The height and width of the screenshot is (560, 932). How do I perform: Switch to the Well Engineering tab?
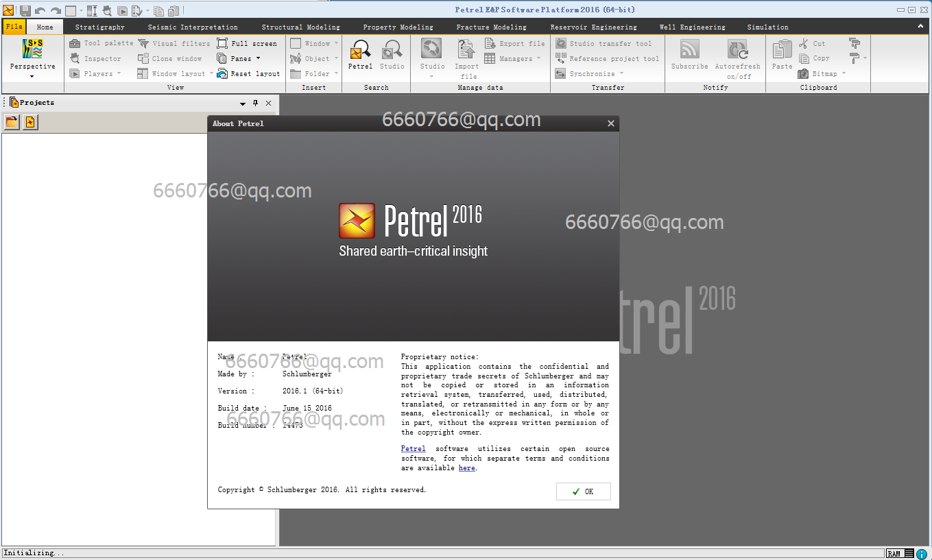point(693,27)
